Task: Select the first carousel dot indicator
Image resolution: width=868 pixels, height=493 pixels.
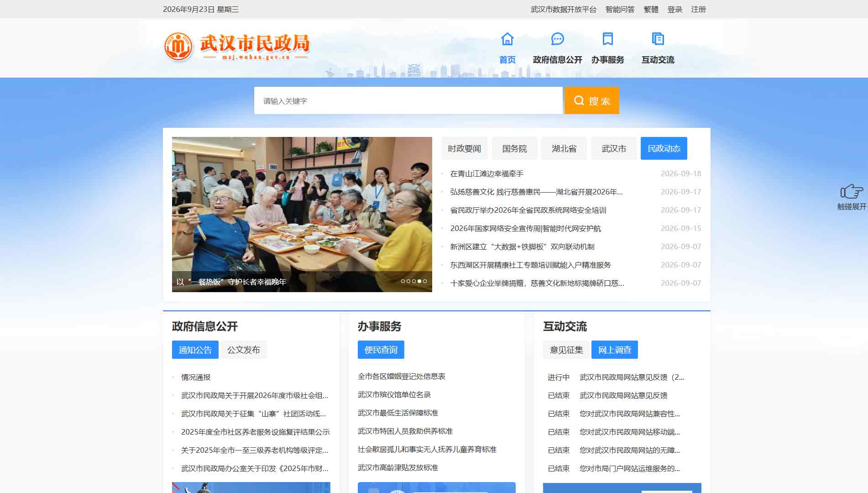Action: [x=403, y=281]
